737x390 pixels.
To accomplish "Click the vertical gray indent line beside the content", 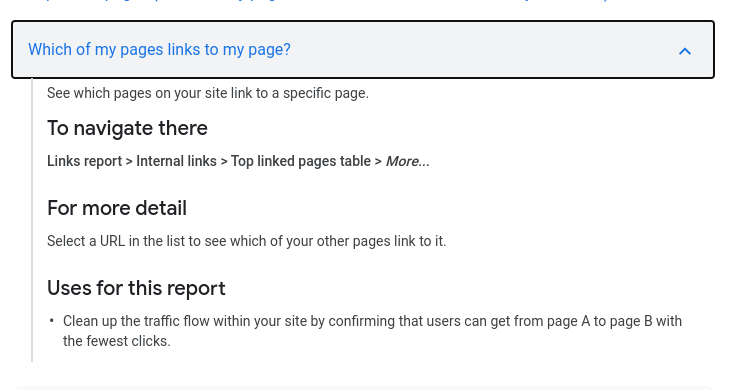I will (x=32, y=220).
